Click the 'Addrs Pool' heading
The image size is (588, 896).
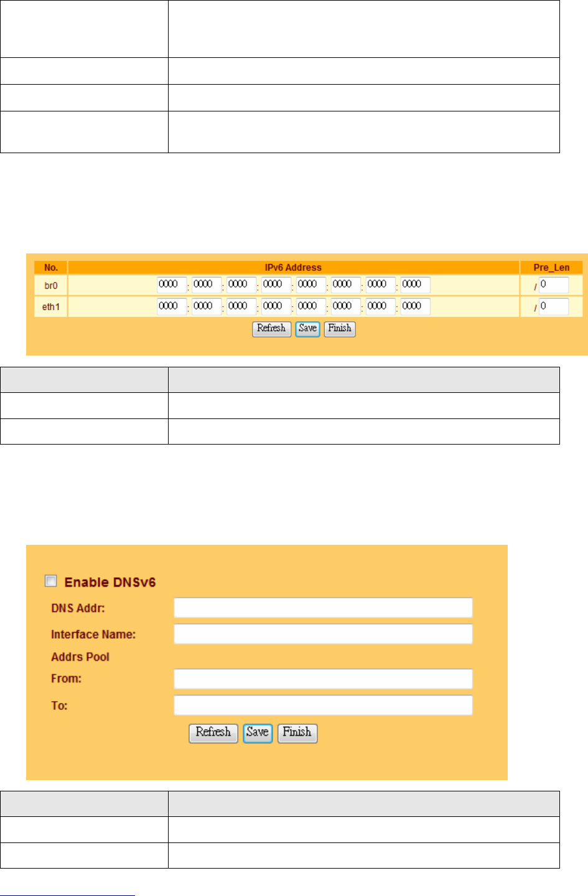[80, 657]
